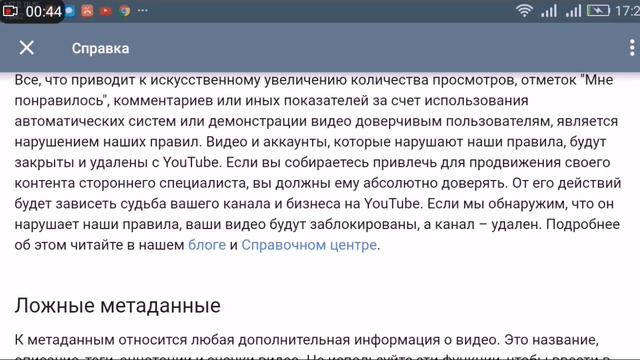640x360 pixels.
Task: Tap the line starting 'нарушает наши правила, ваши'
Action: click(x=317, y=224)
